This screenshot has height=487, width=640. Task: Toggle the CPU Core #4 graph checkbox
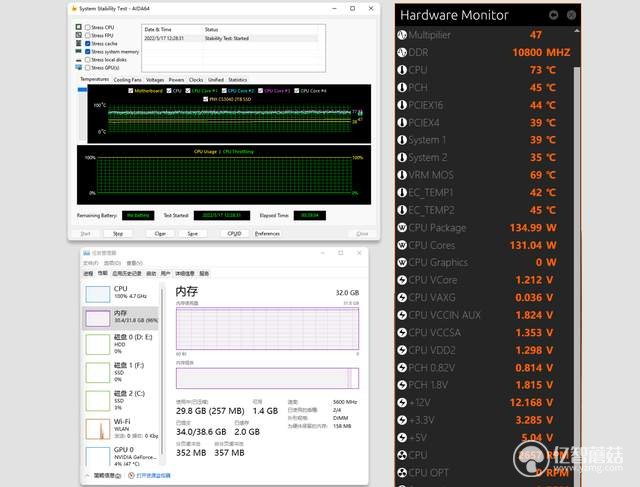coord(297,91)
